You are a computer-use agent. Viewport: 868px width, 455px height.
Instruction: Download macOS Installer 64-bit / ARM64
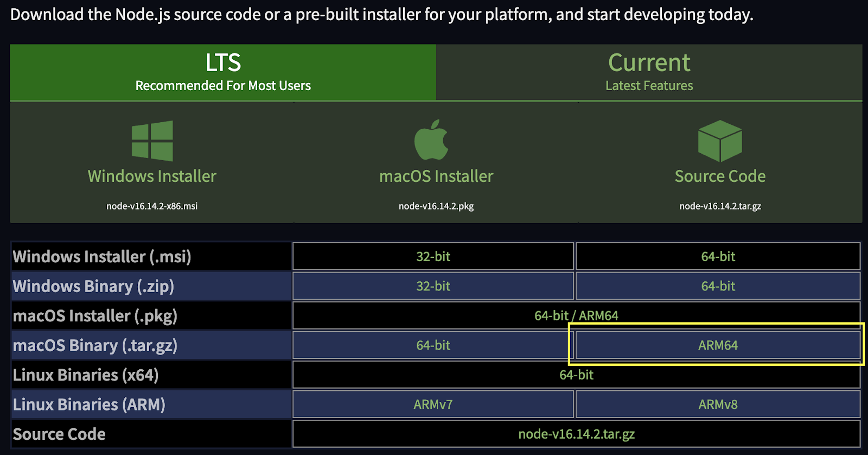tap(576, 315)
